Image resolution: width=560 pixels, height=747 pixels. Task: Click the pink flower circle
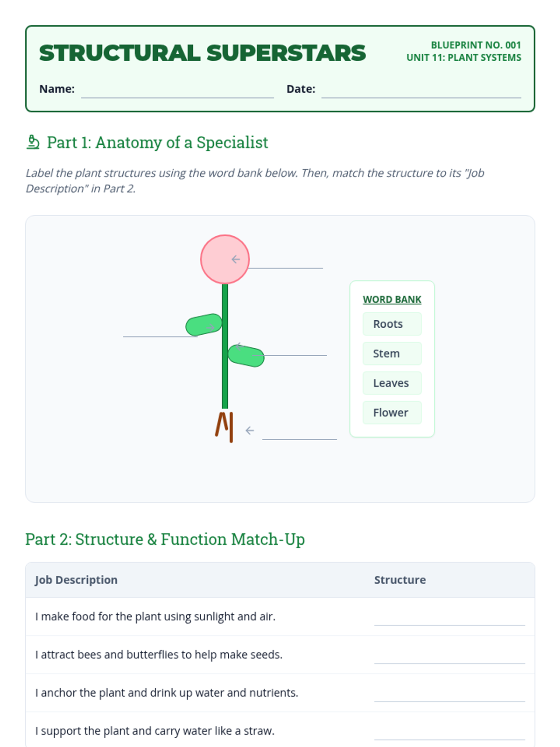point(217,254)
